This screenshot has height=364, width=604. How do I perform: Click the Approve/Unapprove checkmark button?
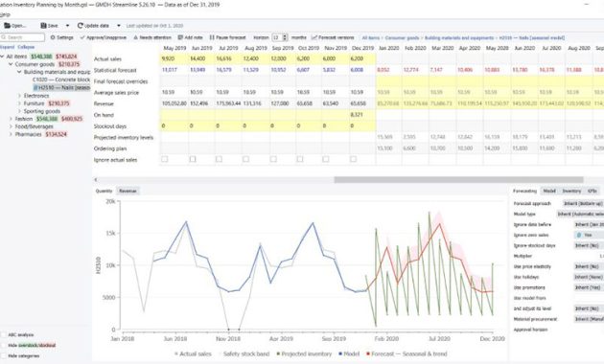coord(104,37)
